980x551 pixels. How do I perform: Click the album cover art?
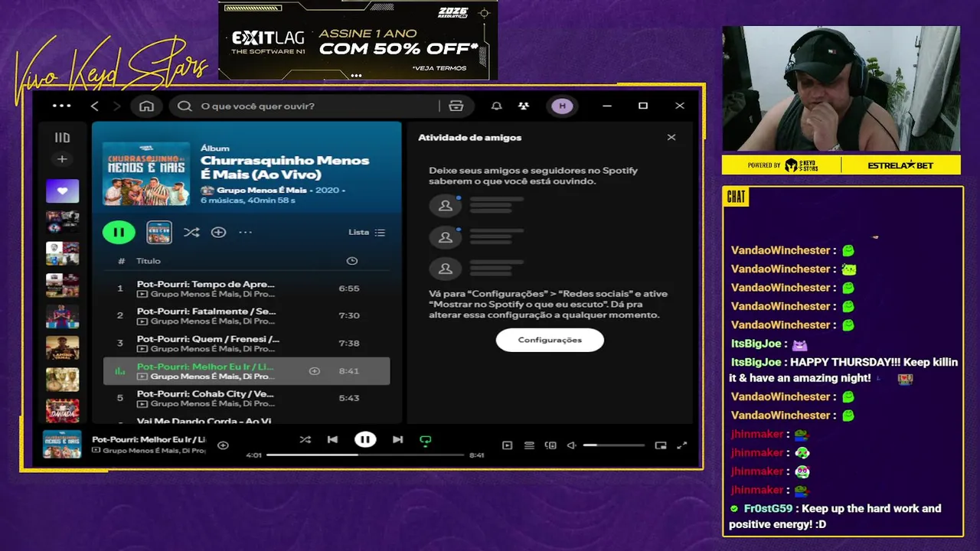146,173
